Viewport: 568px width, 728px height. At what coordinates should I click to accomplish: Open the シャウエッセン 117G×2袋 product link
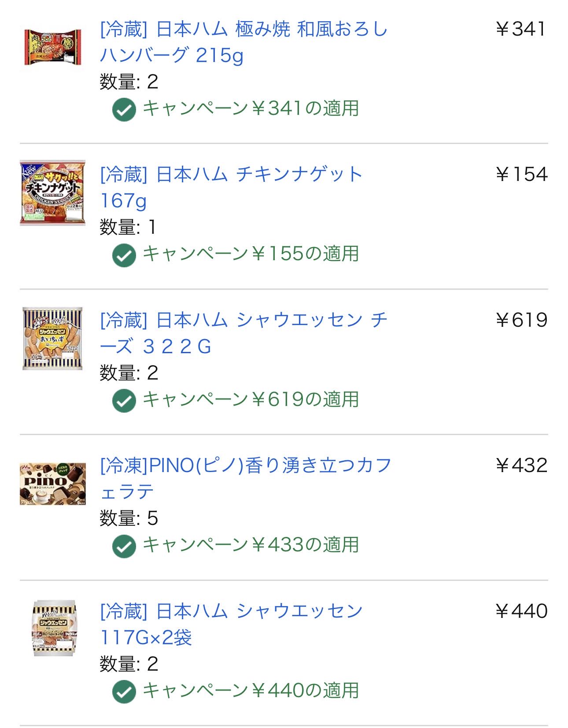click(x=231, y=625)
